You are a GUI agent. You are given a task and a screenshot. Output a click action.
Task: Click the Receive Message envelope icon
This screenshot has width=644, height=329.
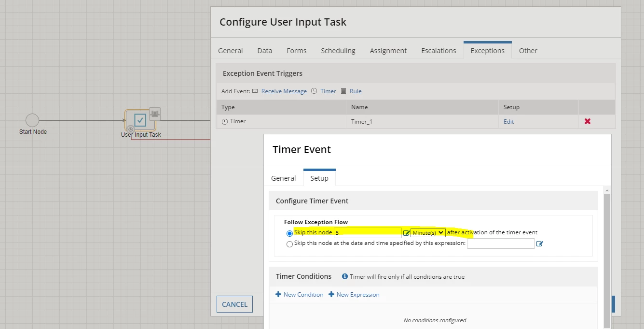pos(255,91)
